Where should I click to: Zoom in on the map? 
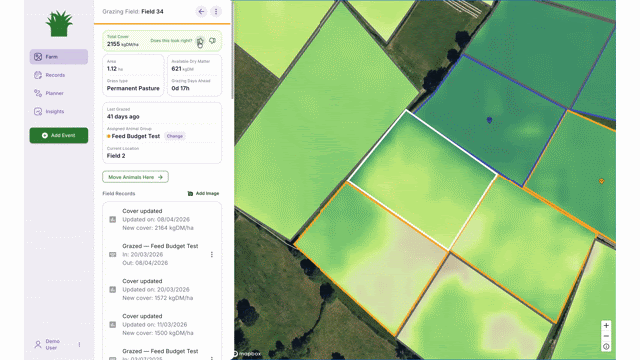tap(606, 326)
